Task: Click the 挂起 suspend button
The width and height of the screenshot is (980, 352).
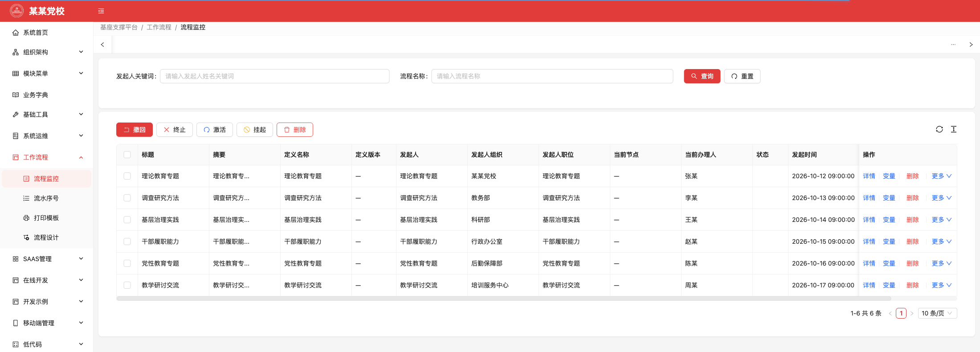Action: 255,130
